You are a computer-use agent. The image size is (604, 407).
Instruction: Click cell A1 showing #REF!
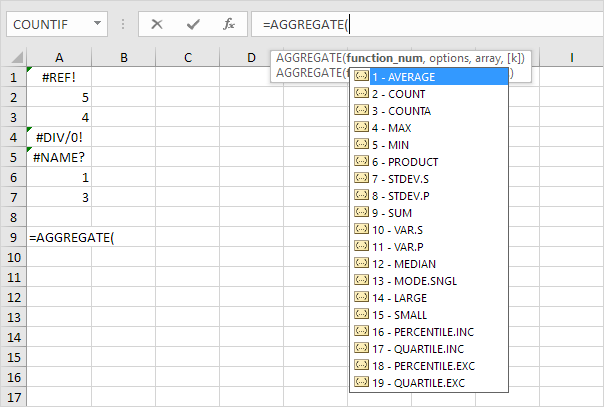click(59, 77)
